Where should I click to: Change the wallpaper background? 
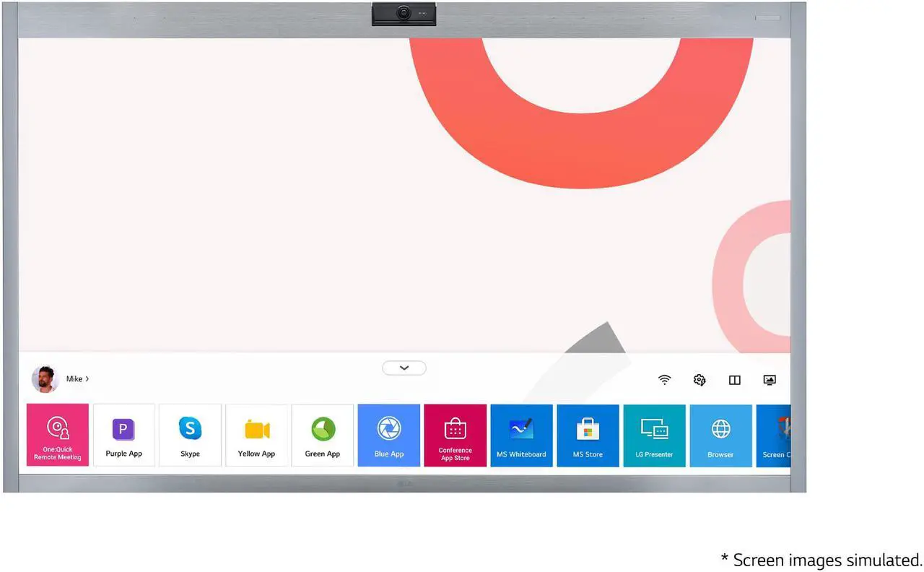click(769, 379)
